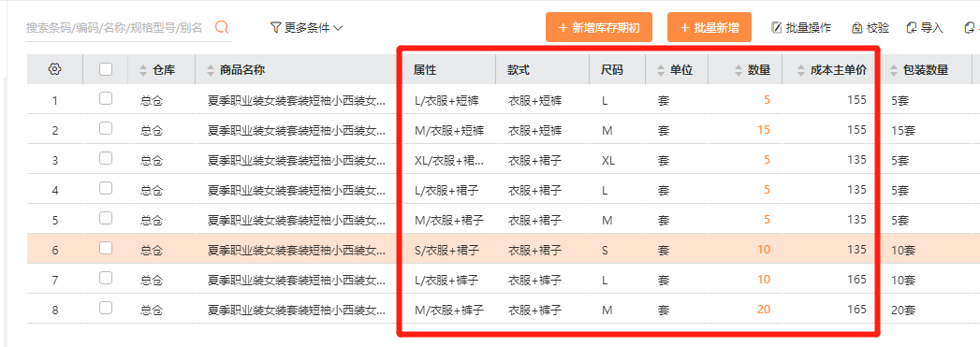Image resolution: width=980 pixels, height=347 pixels.
Task: Expand the 更多条件 filter dropdown
Action: click(307, 27)
